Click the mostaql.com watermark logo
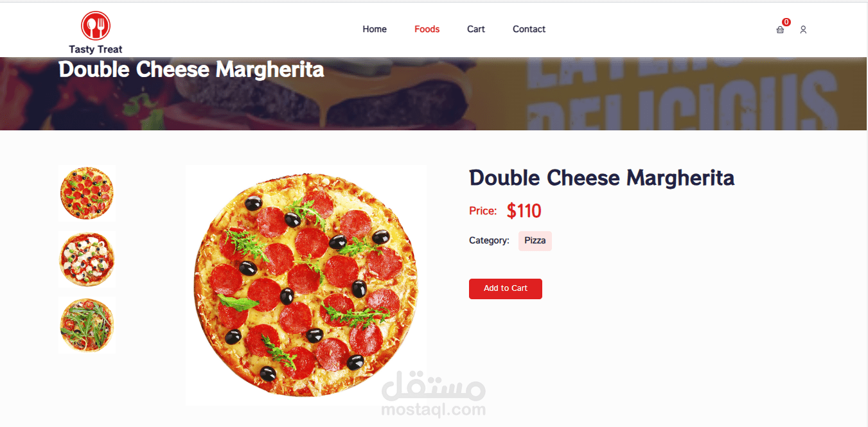Image resolution: width=868 pixels, height=427 pixels. click(x=434, y=394)
